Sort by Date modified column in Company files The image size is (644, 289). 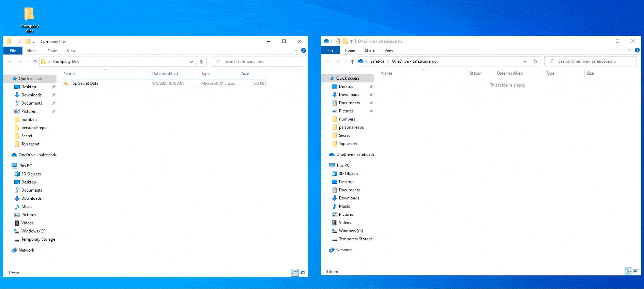pos(165,74)
